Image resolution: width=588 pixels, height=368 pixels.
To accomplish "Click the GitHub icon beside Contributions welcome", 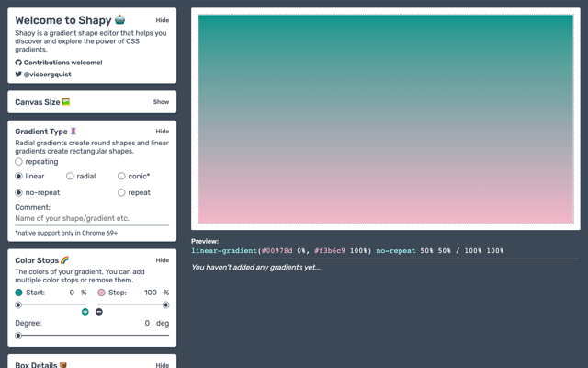I will point(18,63).
